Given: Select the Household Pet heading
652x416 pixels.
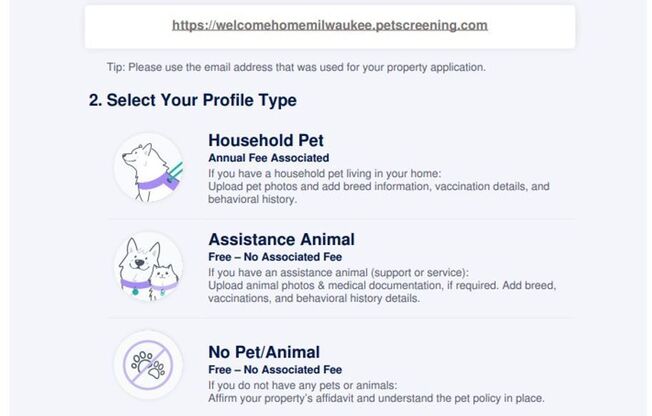Looking at the screenshot, I should [x=265, y=140].
